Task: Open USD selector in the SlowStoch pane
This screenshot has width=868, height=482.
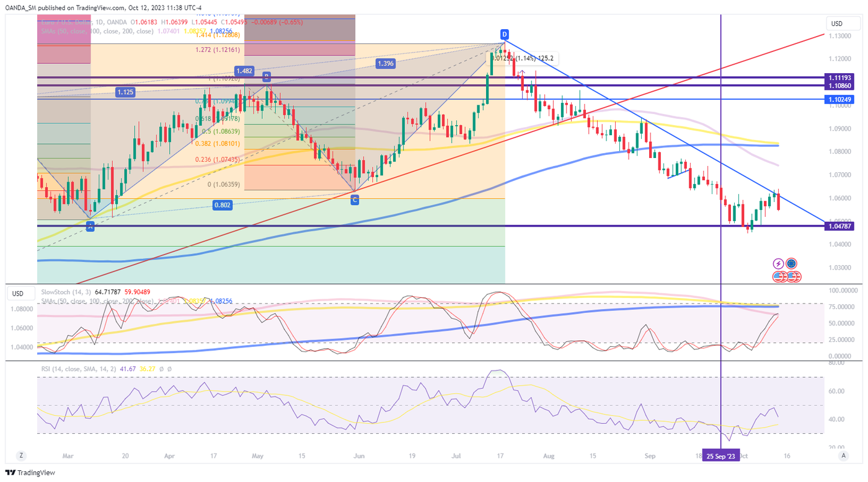Action: click(x=18, y=293)
